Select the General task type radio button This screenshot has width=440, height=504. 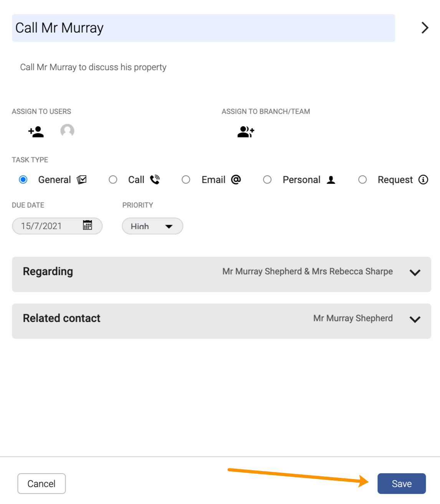[x=23, y=180]
